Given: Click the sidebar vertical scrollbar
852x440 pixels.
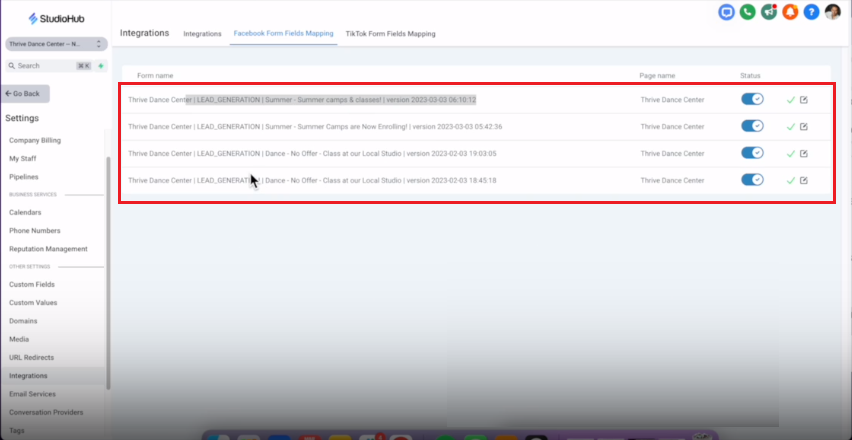Looking at the screenshot, I should [x=108, y=273].
